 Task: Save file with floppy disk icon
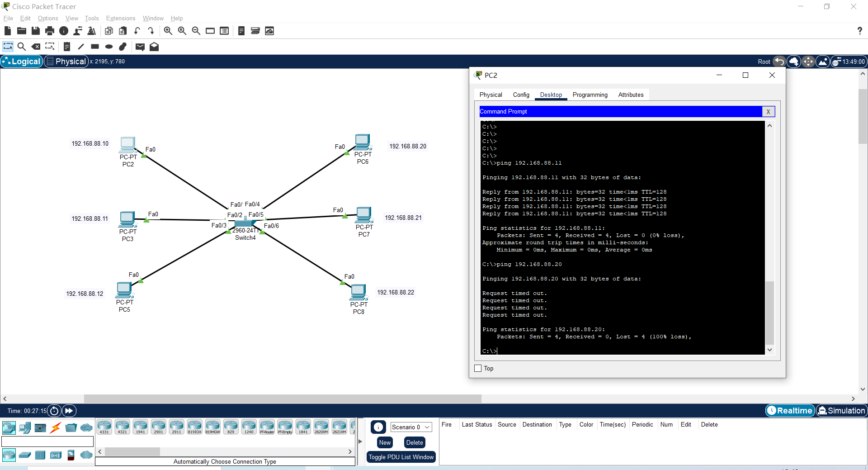tap(36, 31)
